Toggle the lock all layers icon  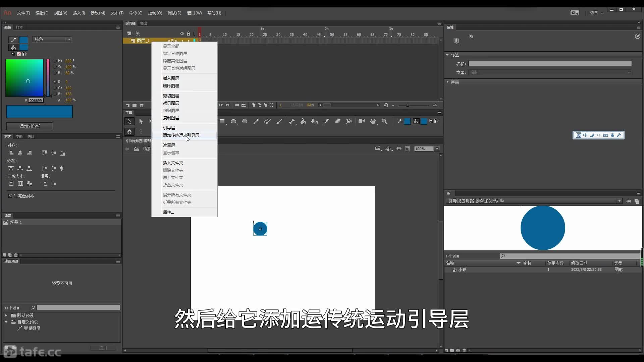click(x=189, y=34)
